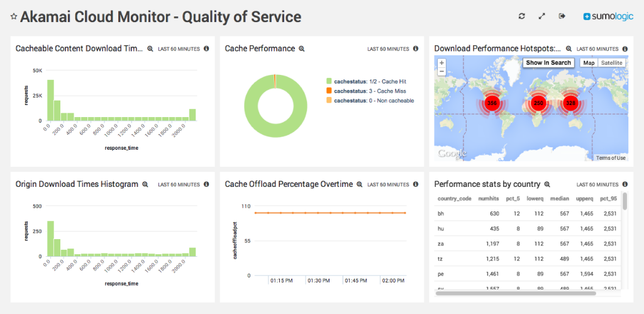
Task: Open Performance stats by country in search
Action: point(547,184)
